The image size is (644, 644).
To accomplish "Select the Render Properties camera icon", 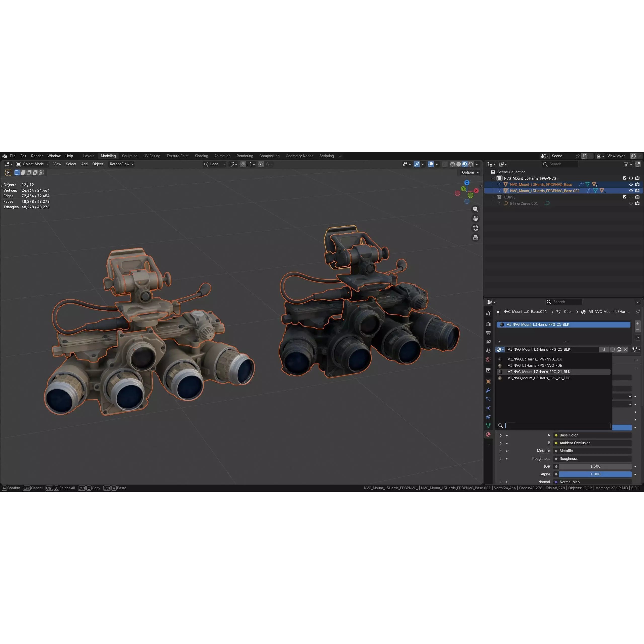I will click(x=488, y=324).
